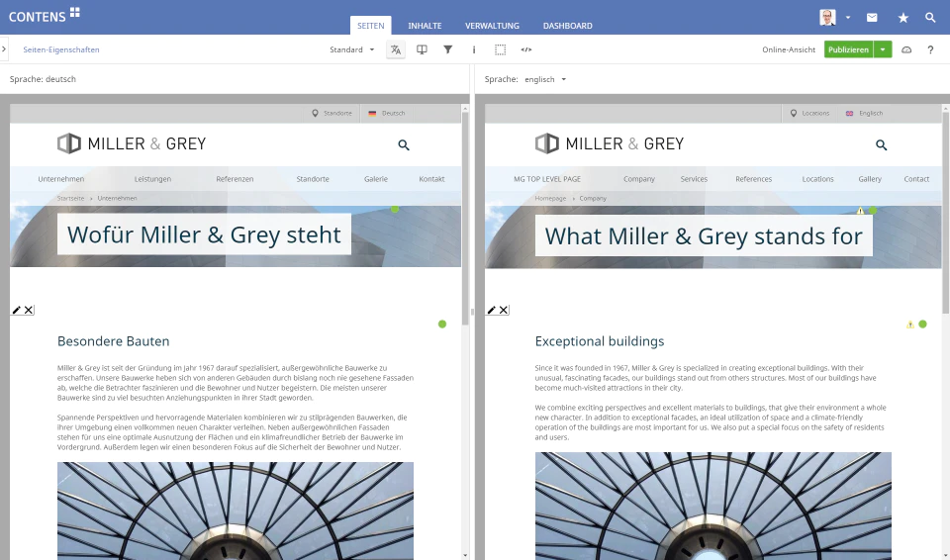
Task: Open the Seiten-Eigenschaften link
Action: (61, 49)
